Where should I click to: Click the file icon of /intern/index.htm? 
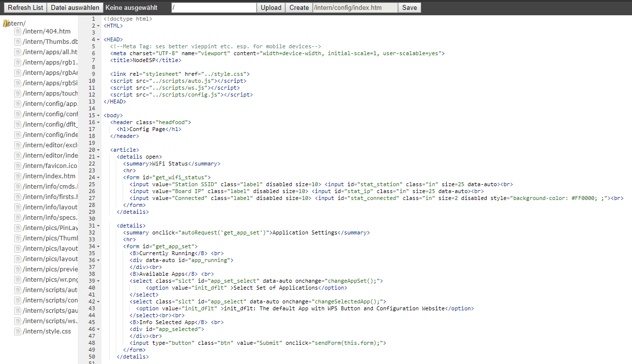tap(18, 176)
